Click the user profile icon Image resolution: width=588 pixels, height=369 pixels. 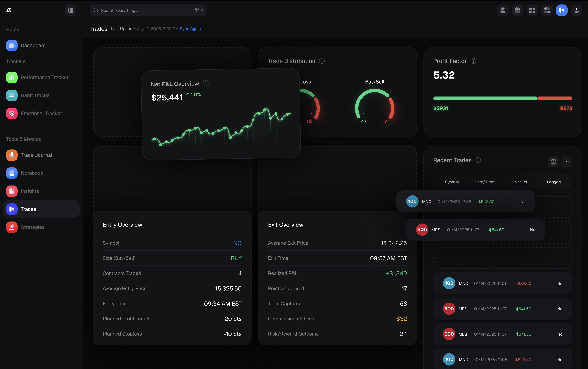coord(576,10)
